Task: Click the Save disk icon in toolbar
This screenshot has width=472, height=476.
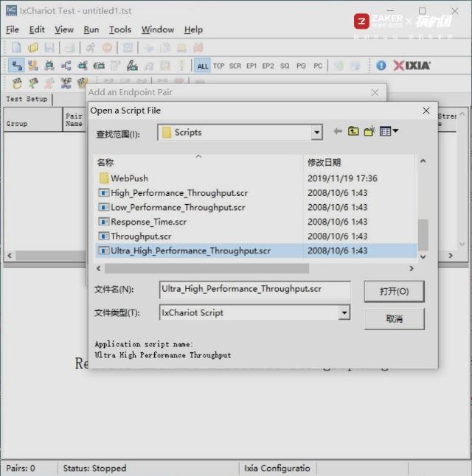Action: tap(49, 48)
